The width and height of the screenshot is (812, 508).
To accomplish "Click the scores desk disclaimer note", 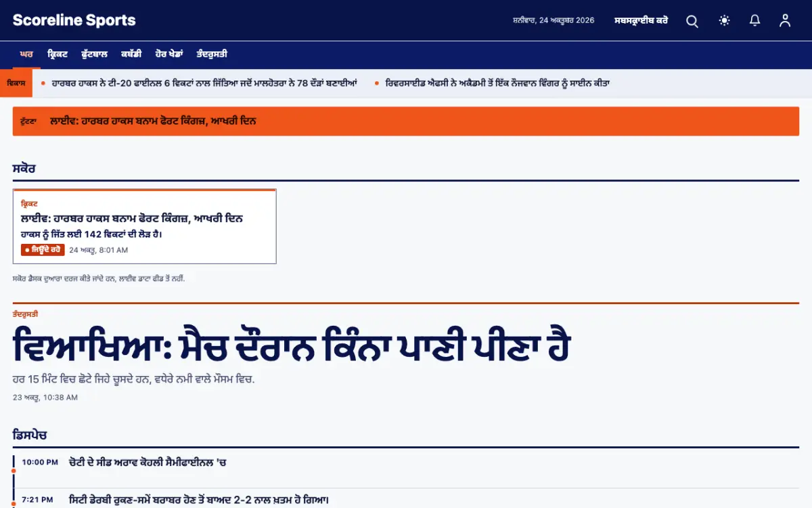I will click(x=99, y=278).
